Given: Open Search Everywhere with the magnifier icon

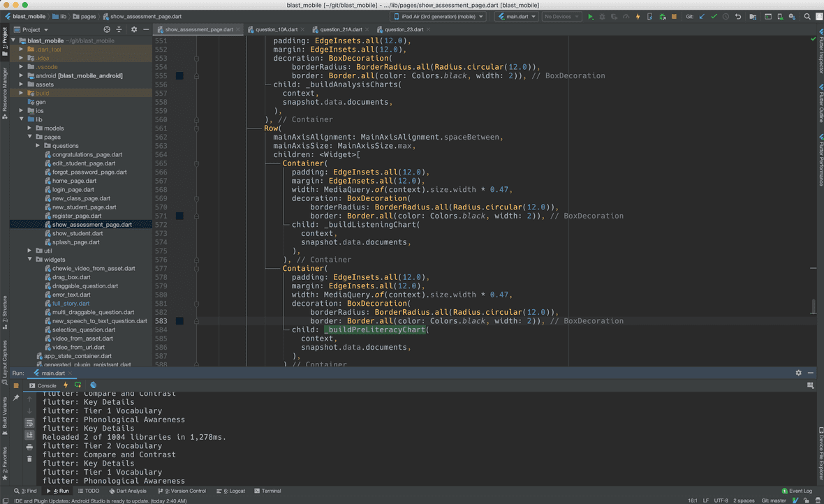Looking at the screenshot, I should pyautogui.click(x=808, y=16).
